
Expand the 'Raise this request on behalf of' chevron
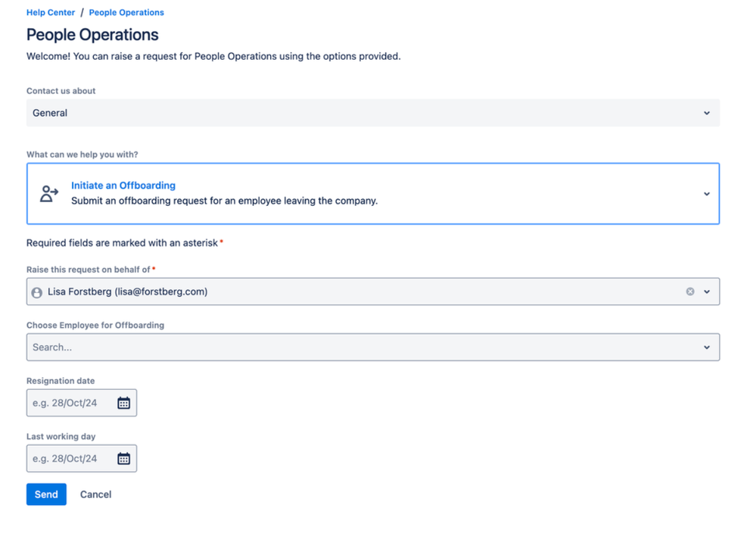click(707, 291)
